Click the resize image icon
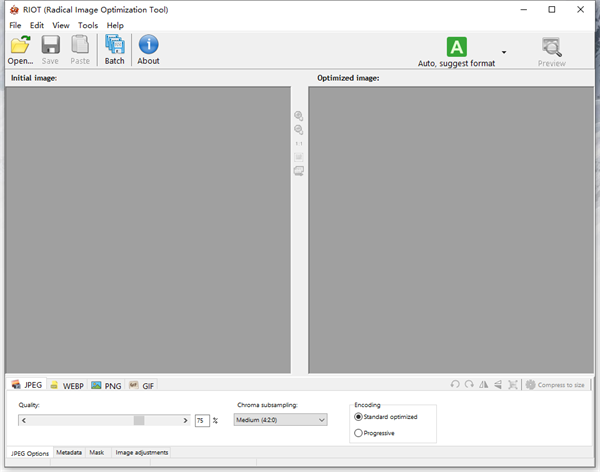 pyautogui.click(x=512, y=384)
